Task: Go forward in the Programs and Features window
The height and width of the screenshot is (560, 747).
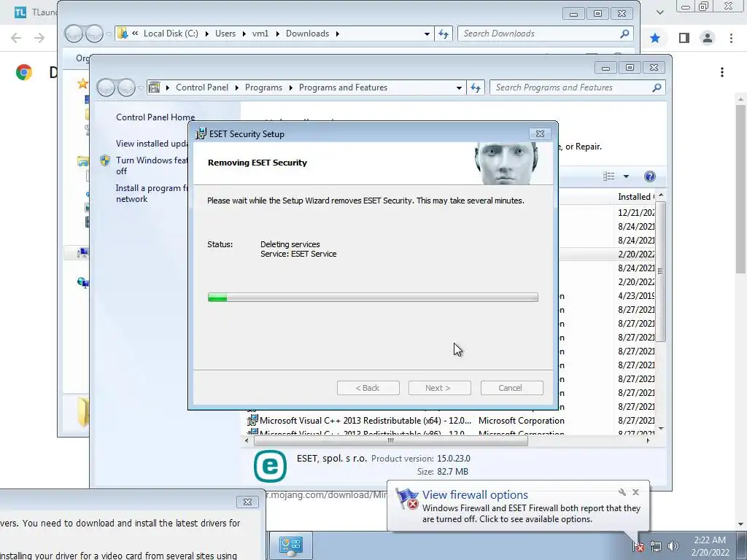Action: (126, 87)
